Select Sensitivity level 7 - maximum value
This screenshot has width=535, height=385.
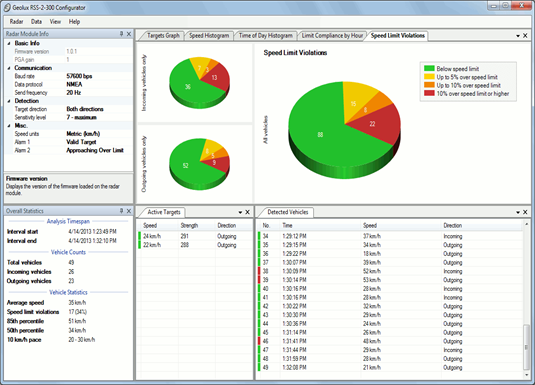(81, 117)
